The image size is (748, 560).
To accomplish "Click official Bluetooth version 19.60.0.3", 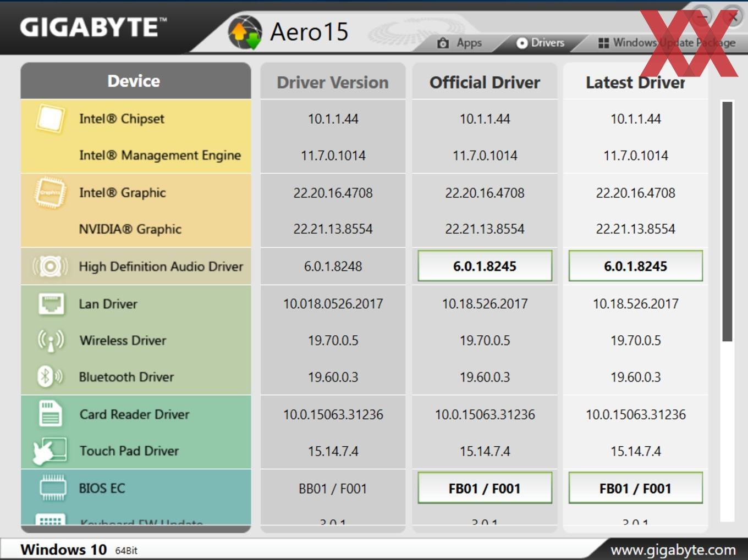I will coord(485,377).
